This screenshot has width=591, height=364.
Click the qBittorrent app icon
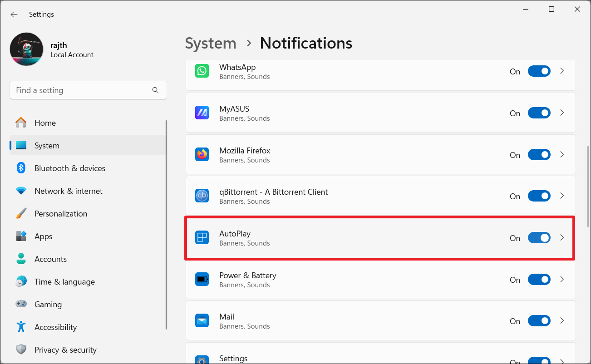click(x=202, y=196)
